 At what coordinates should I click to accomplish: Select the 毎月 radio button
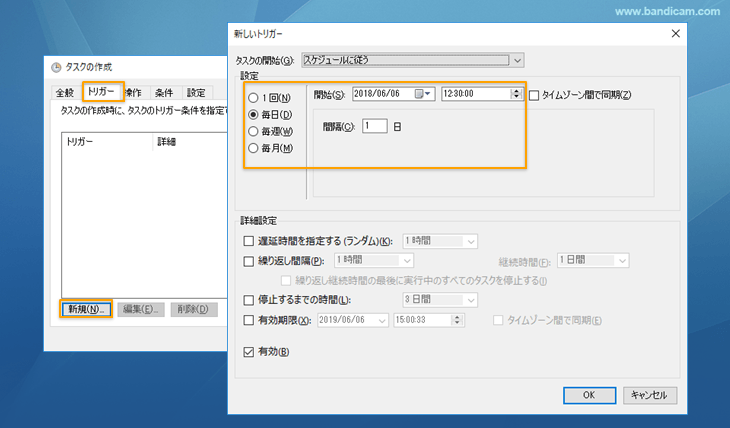click(x=253, y=148)
